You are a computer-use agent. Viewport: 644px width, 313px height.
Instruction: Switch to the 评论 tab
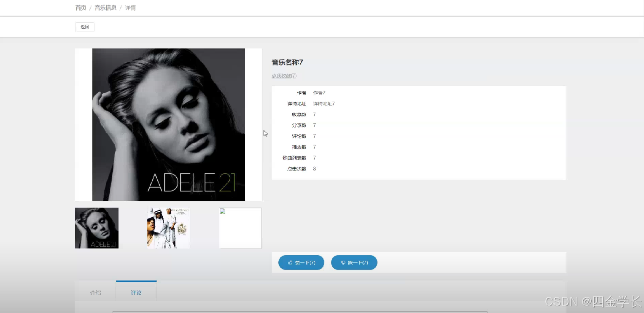pos(136,291)
